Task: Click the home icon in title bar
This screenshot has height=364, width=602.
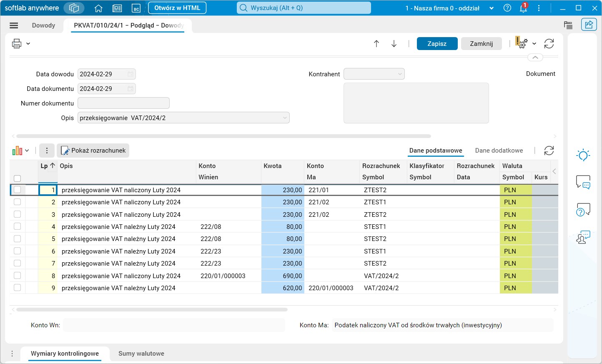Action: click(98, 8)
